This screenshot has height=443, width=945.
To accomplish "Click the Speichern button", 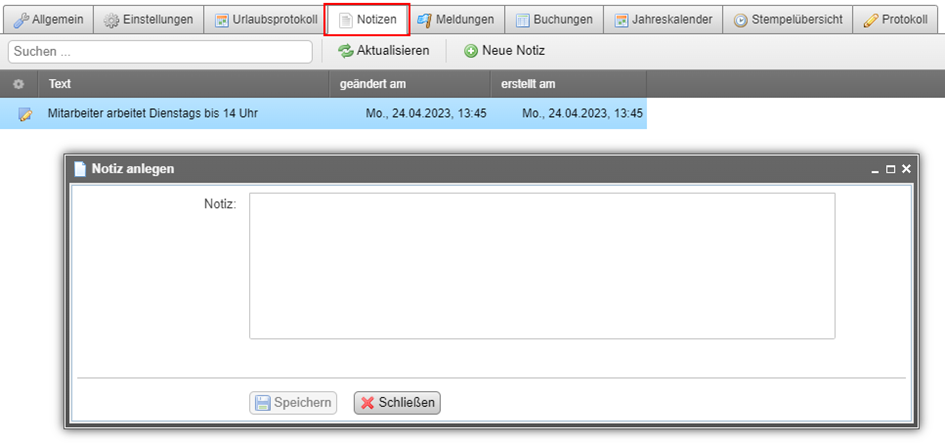I will click(293, 403).
